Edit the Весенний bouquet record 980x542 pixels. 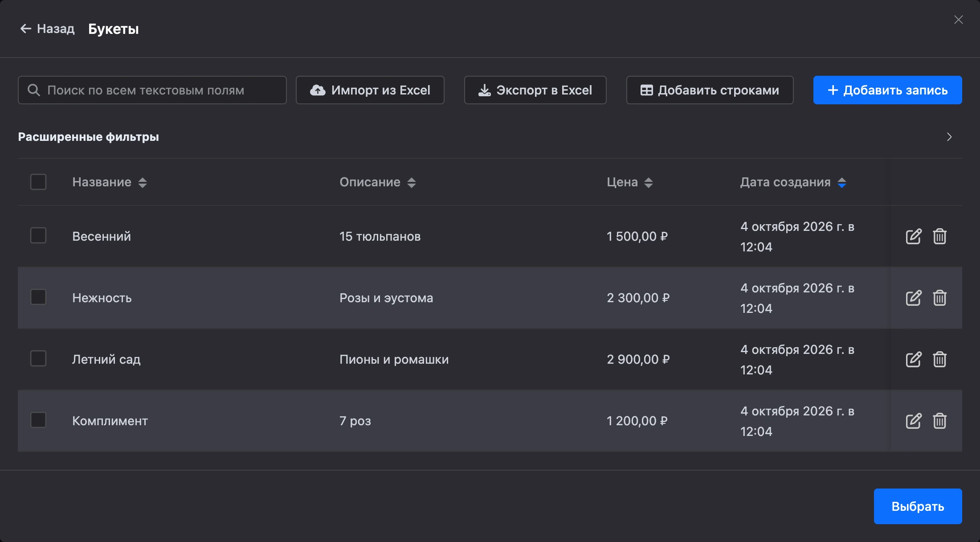coord(913,236)
